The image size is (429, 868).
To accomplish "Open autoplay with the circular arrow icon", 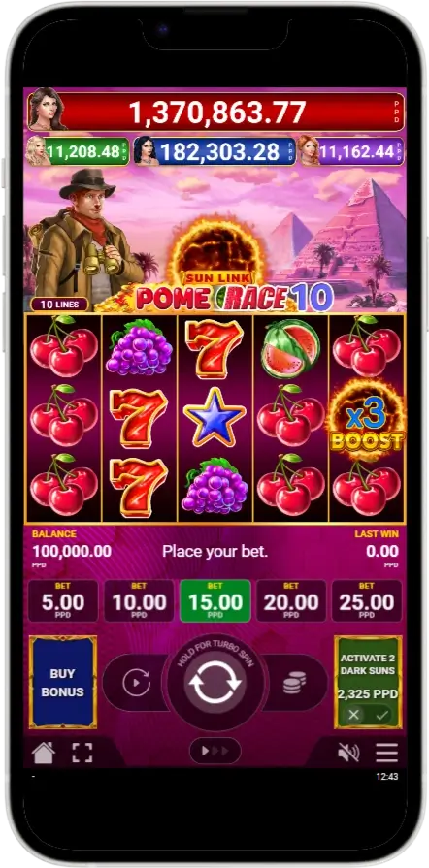I will 136,684.
